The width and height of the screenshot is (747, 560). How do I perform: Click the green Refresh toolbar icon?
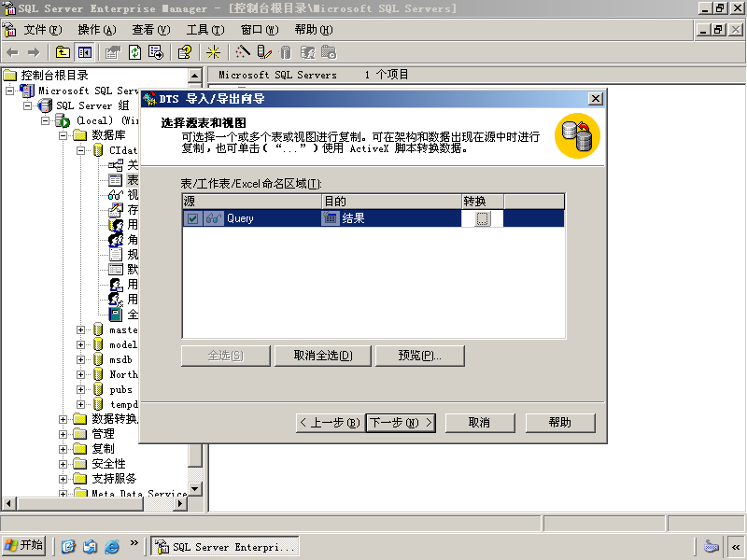click(134, 52)
